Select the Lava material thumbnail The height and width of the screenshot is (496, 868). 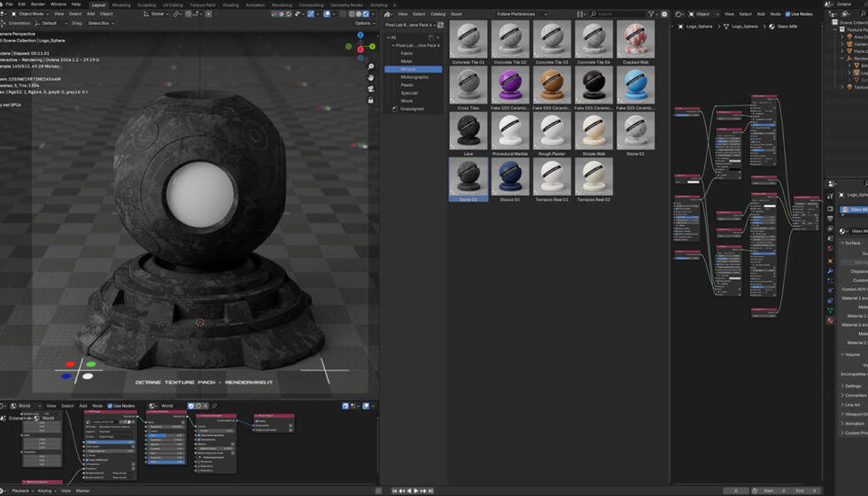coord(468,131)
